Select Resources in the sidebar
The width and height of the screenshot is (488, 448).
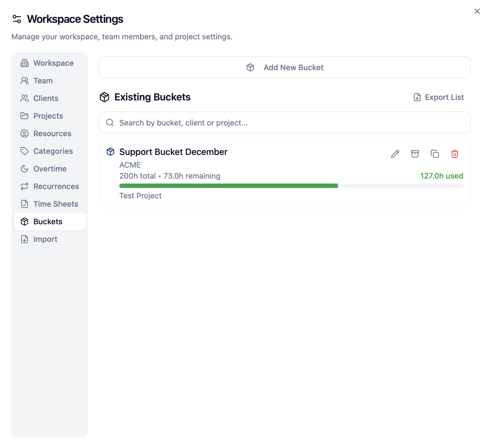(x=50, y=133)
